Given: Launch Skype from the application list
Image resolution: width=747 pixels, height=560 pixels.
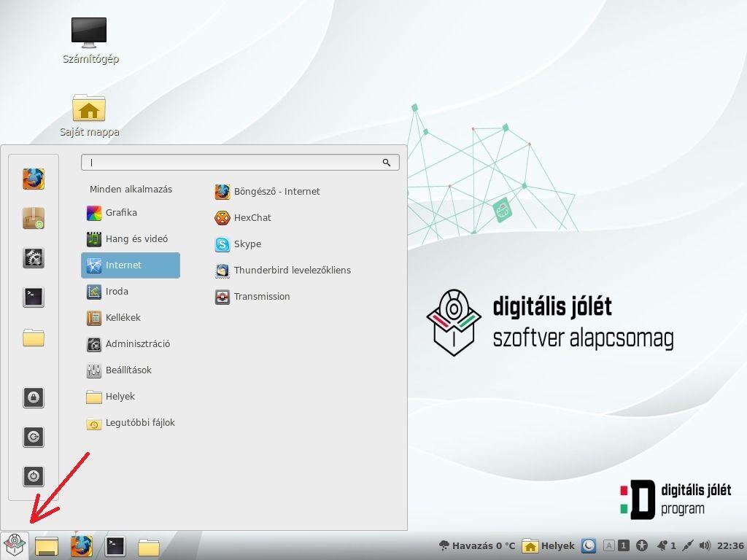Looking at the screenshot, I should (x=239, y=244).
